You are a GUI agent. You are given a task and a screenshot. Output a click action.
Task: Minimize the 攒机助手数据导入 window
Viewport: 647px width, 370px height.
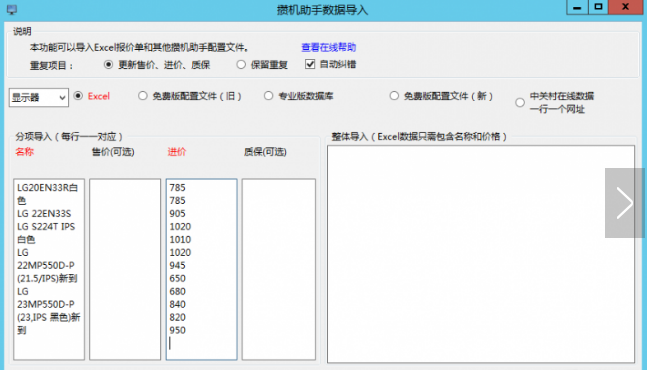pos(577,7)
